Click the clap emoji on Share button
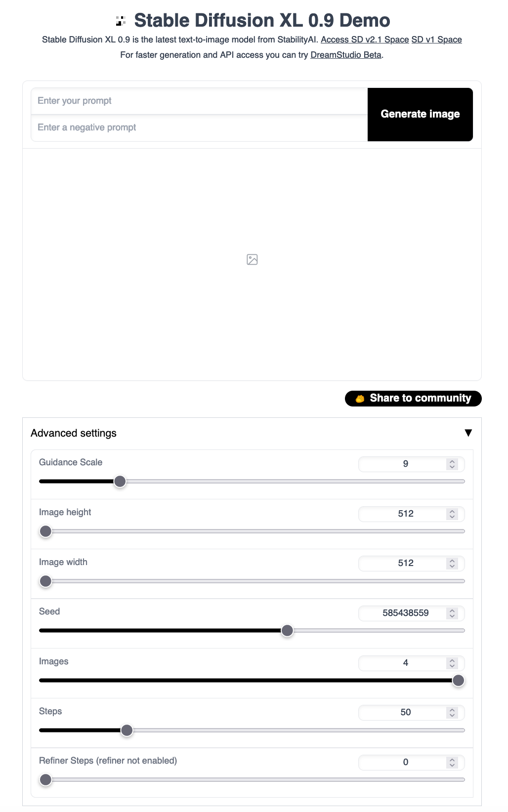The image size is (508, 812). pos(359,398)
